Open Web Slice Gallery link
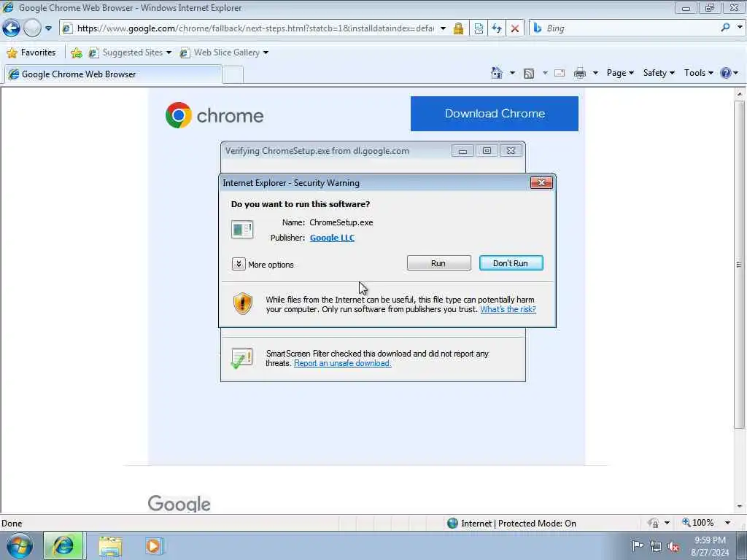The image size is (747, 560). click(x=224, y=52)
